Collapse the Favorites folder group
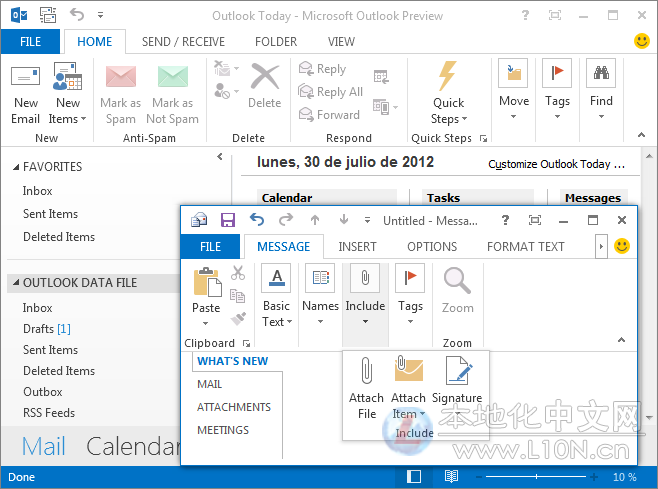This screenshot has width=658, height=489. coord(14,167)
